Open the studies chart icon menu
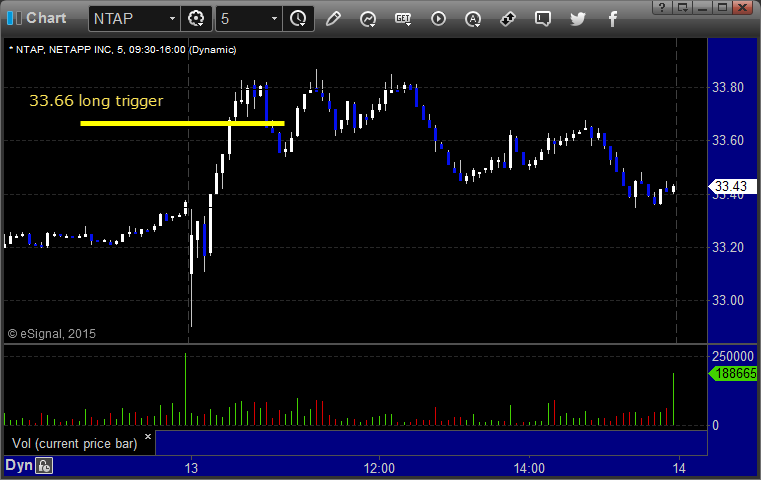 coord(368,19)
